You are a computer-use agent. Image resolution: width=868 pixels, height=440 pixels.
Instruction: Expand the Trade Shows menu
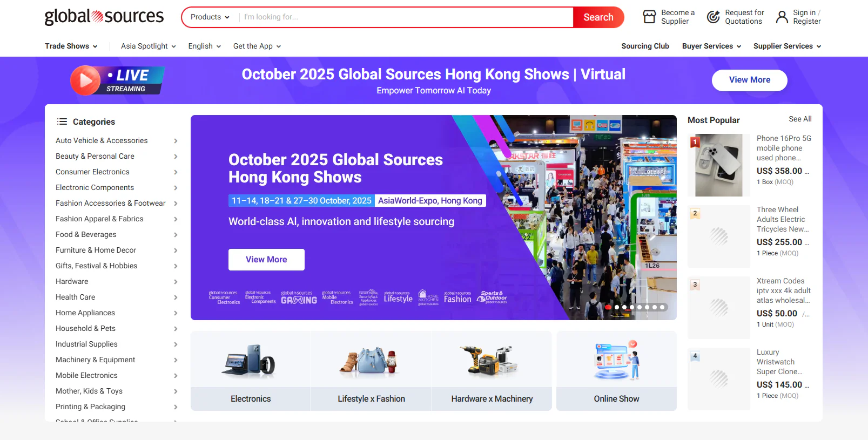tap(71, 46)
